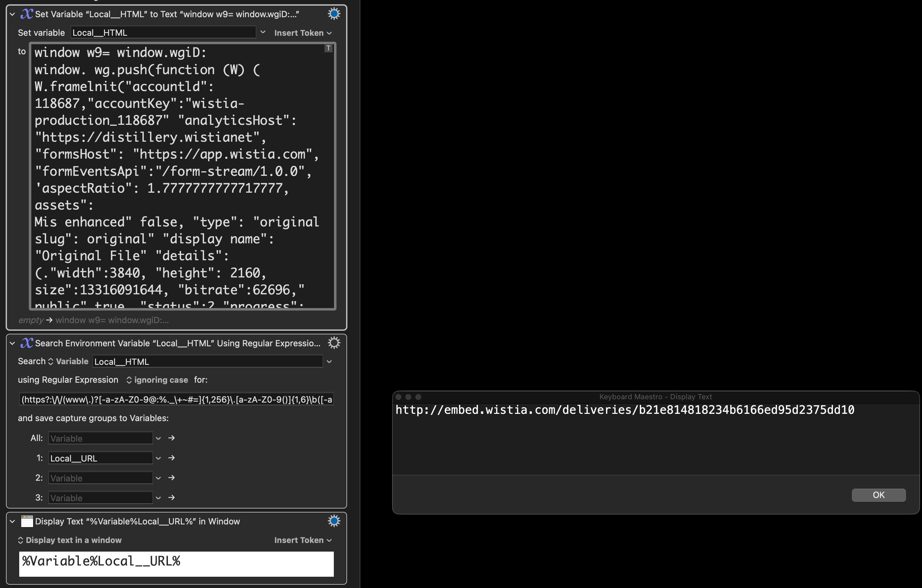Screen dimensions: 922x588
Task: Toggle the ignoring case option
Action: [x=157, y=380]
